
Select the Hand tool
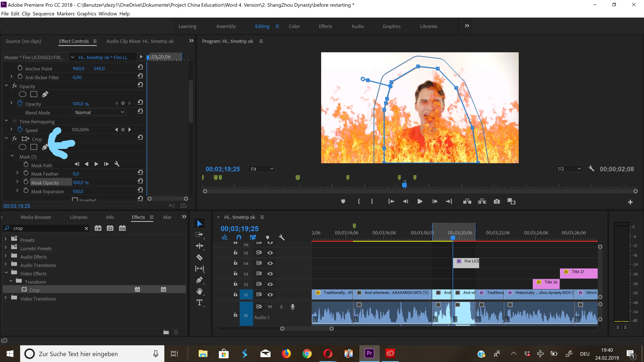point(199,291)
